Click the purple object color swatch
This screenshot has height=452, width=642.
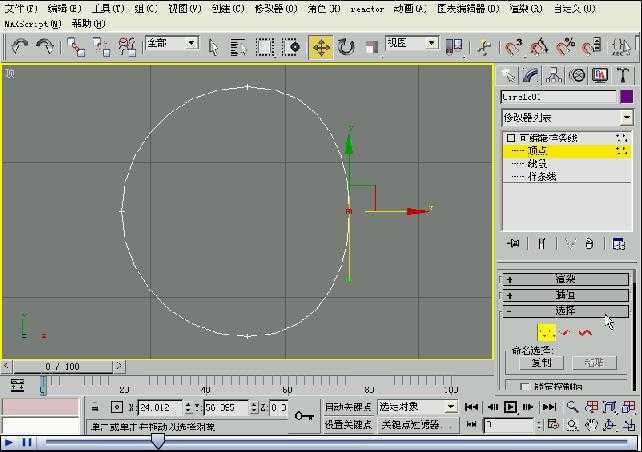[626, 97]
